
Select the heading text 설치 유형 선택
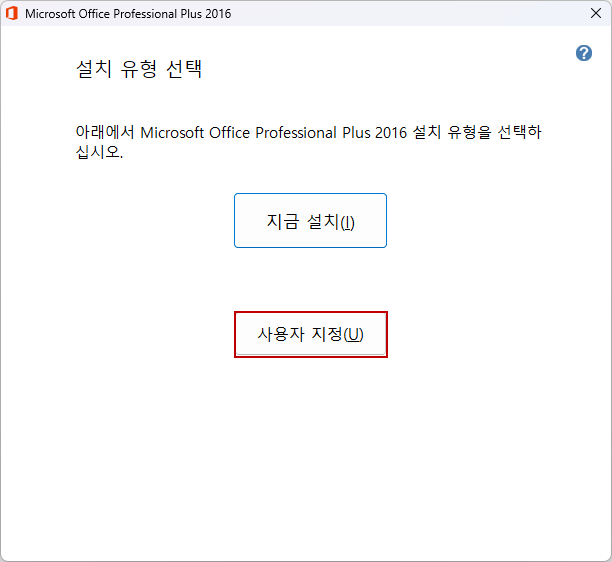[x=139, y=69]
